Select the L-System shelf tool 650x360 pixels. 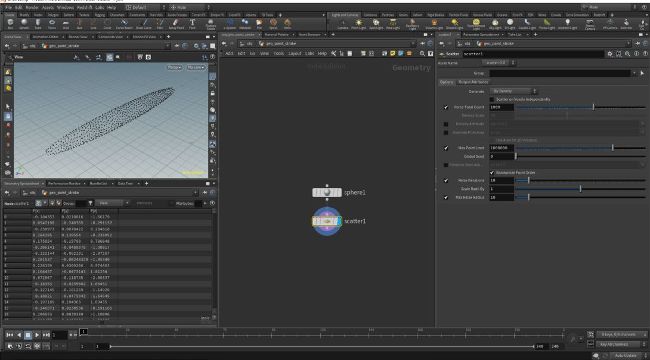pos(230,24)
